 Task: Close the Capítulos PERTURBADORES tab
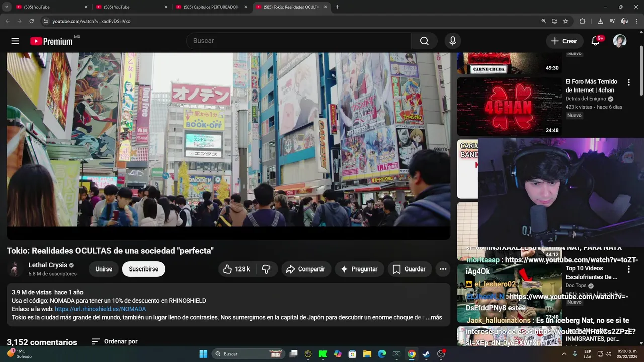click(x=246, y=7)
